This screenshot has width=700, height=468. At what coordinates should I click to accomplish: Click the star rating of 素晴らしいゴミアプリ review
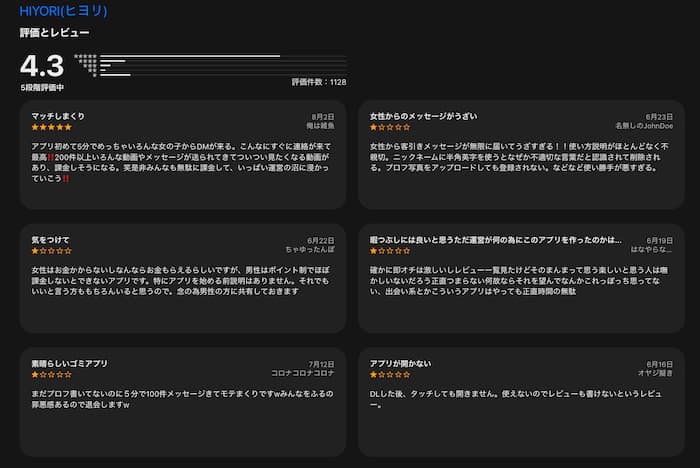51,375
